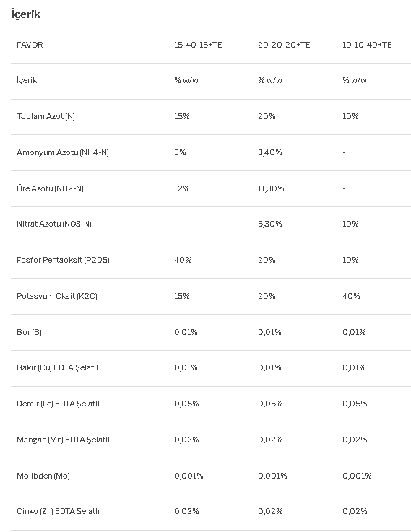
Task: Click Demir (Fe) EDTA Şelatlı label
Action: point(58,404)
